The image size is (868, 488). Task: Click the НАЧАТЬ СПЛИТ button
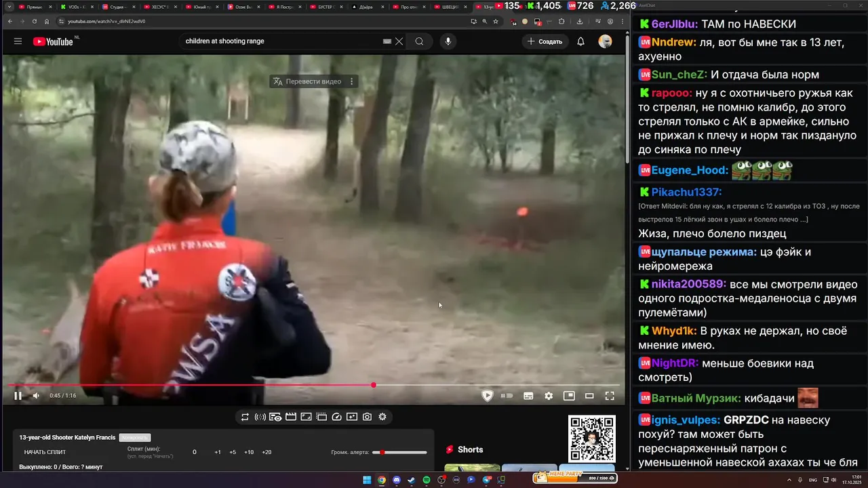[45, 452]
